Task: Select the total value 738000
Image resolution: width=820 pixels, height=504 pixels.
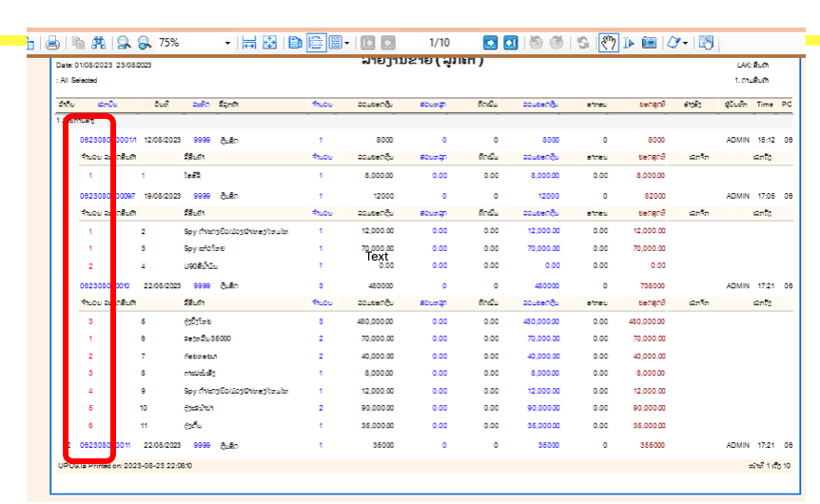Action: (x=653, y=286)
